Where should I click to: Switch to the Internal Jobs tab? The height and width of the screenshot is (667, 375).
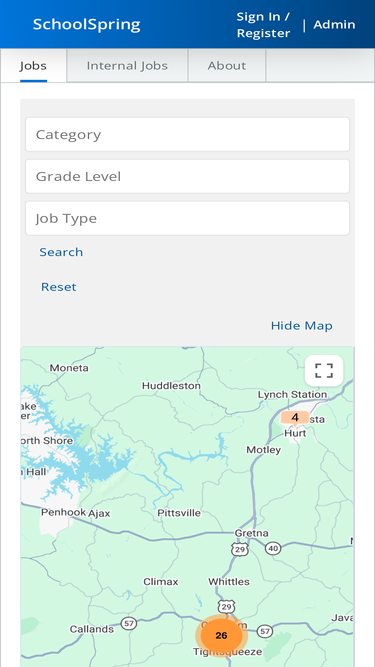click(127, 66)
